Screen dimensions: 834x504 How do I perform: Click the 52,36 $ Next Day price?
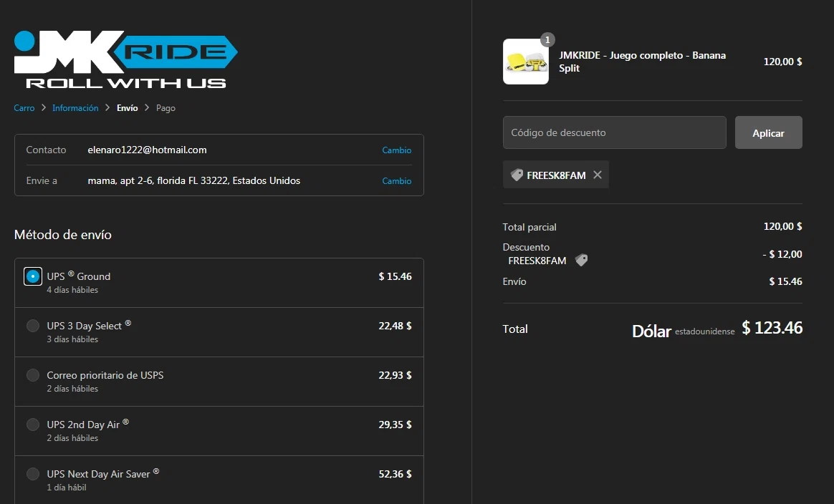pyautogui.click(x=396, y=474)
